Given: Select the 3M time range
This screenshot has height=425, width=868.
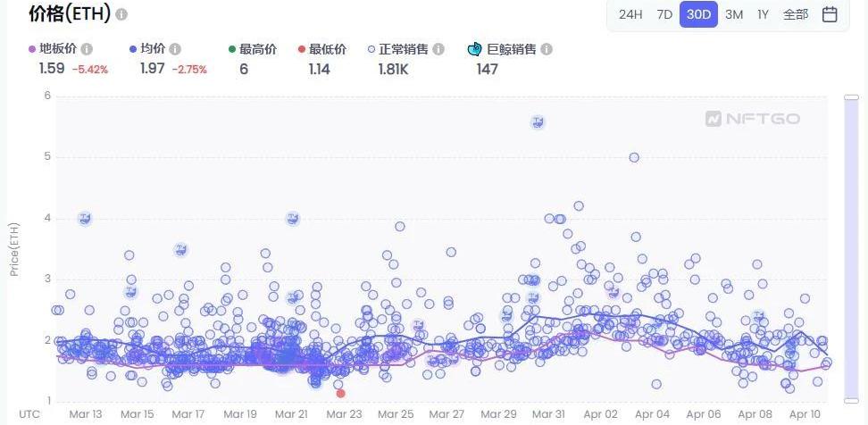Looking at the screenshot, I should [734, 14].
